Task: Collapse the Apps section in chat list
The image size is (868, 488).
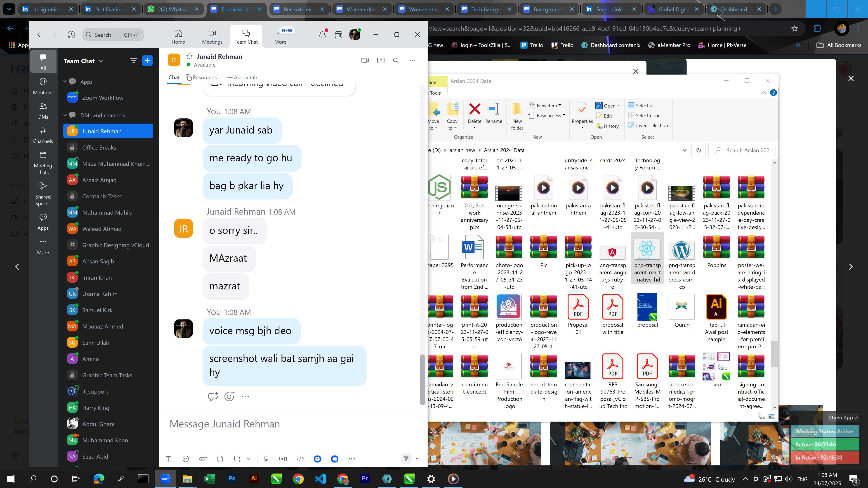Action: click(65, 82)
